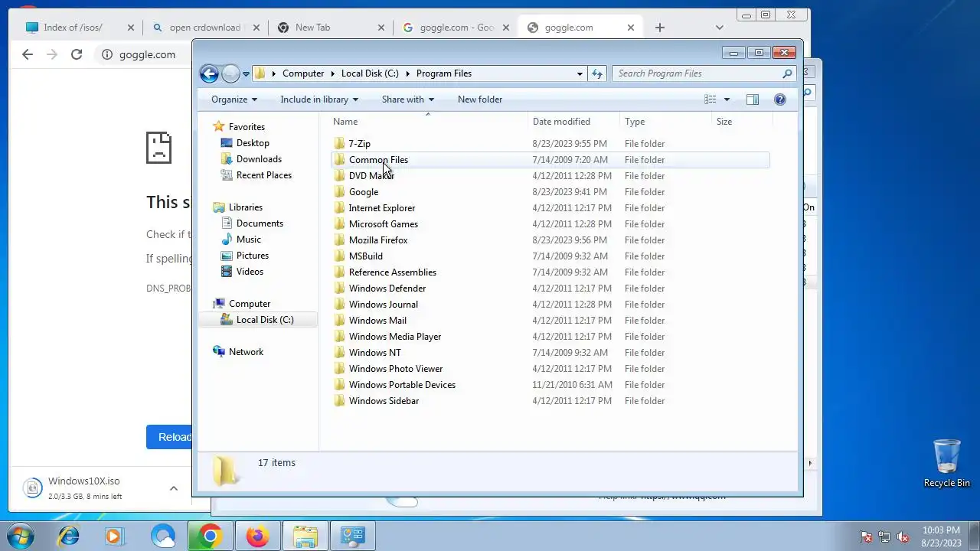Image resolution: width=980 pixels, height=551 pixels.
Task: Sort by the Name column header
Action: 430,122
